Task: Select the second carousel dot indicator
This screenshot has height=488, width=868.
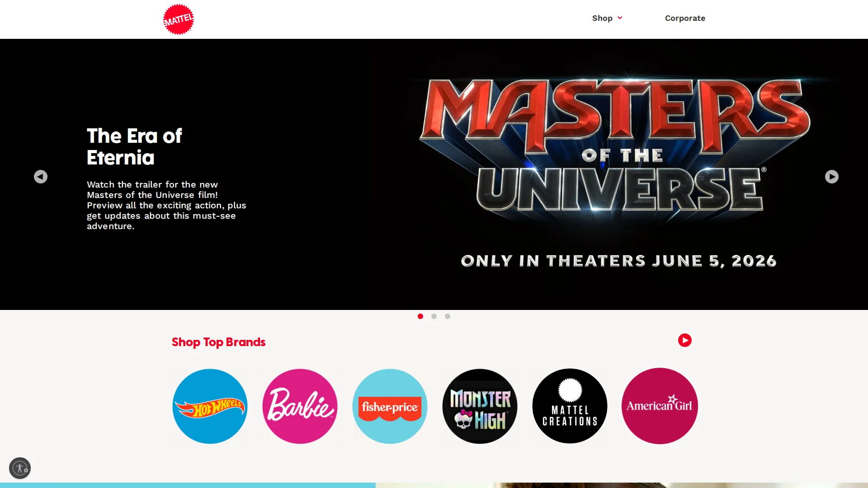Action: tap(434, 316)
